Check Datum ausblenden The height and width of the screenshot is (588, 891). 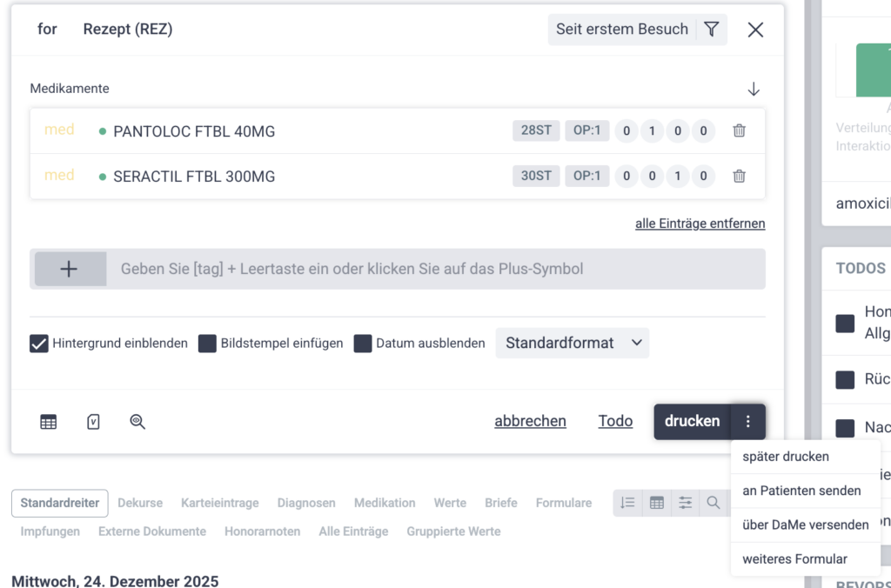[363, 344]
